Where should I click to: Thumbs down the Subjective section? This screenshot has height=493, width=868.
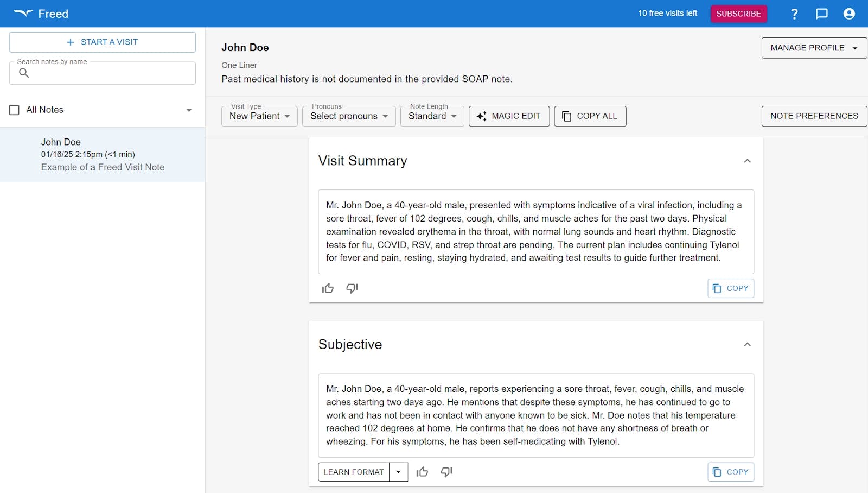pyautogui.click(x=446, y=472)
